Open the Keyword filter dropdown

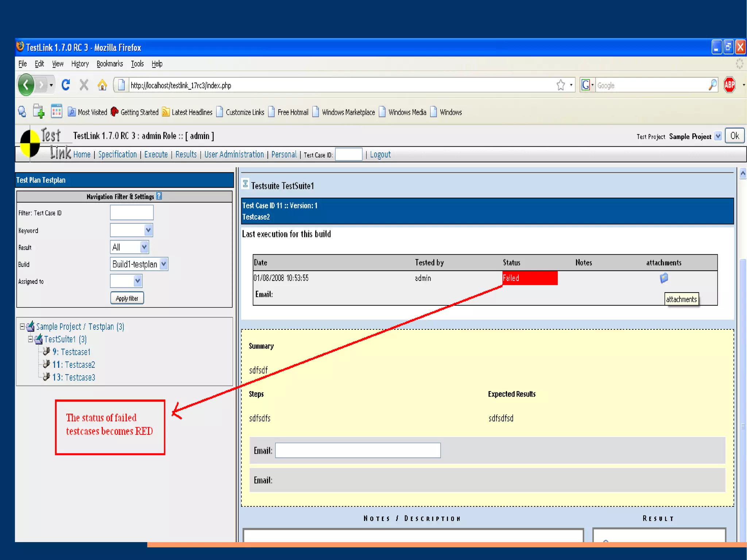[x=131, y=230]
